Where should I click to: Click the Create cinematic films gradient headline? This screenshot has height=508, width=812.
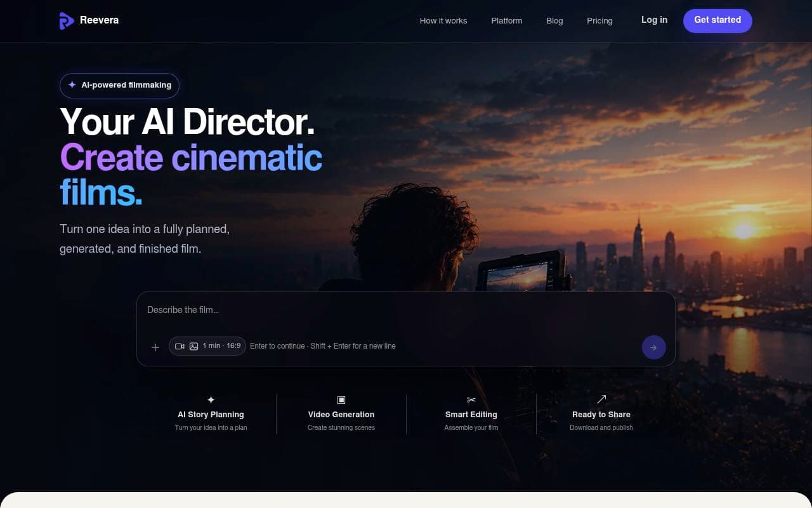(x=191, y=175)
